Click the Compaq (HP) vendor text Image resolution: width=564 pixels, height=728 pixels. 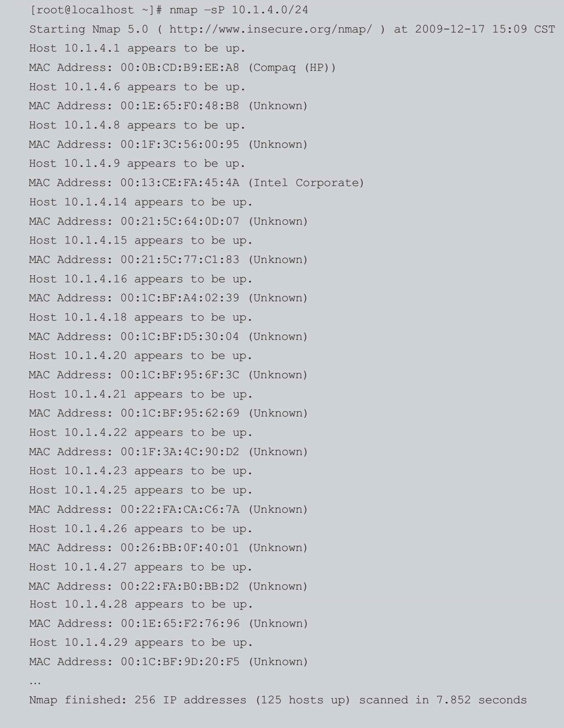292,68
